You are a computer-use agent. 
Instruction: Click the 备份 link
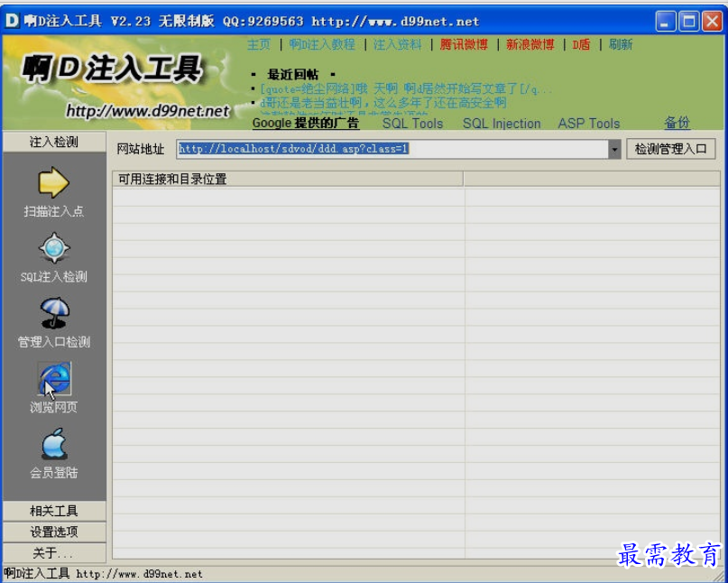677,123
